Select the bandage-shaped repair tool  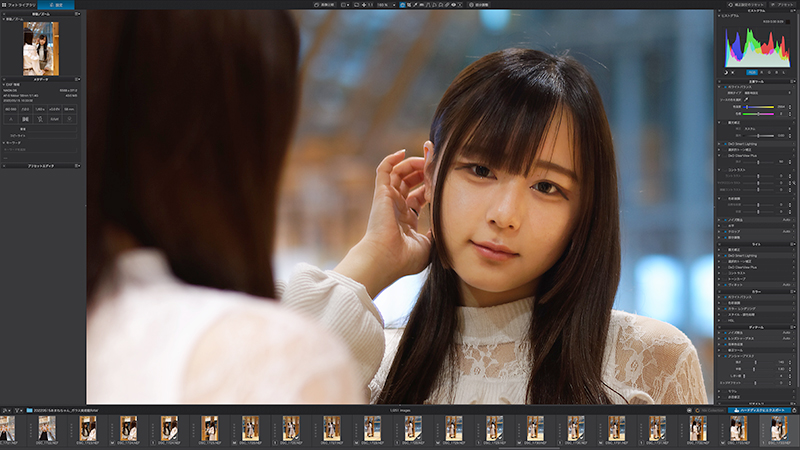coord(447,5)
